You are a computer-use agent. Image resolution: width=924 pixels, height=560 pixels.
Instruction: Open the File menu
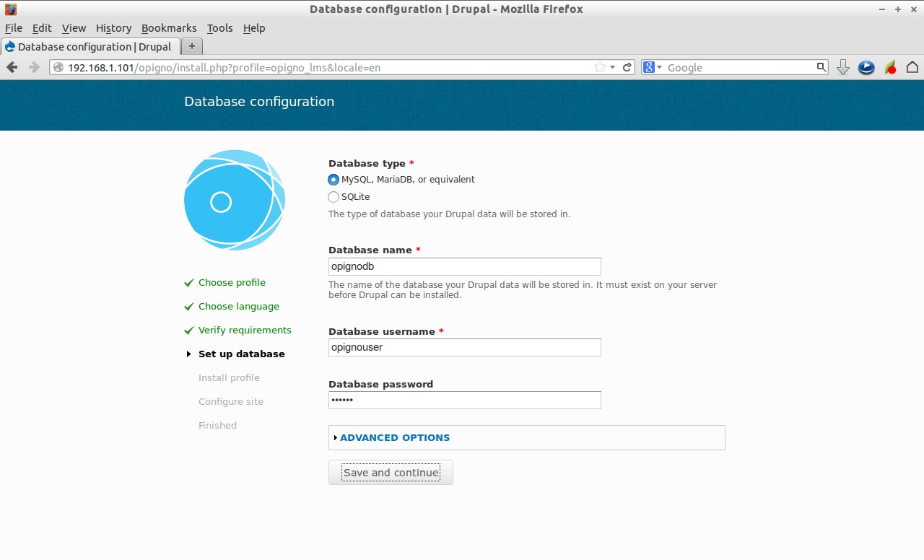pos(14,28)
